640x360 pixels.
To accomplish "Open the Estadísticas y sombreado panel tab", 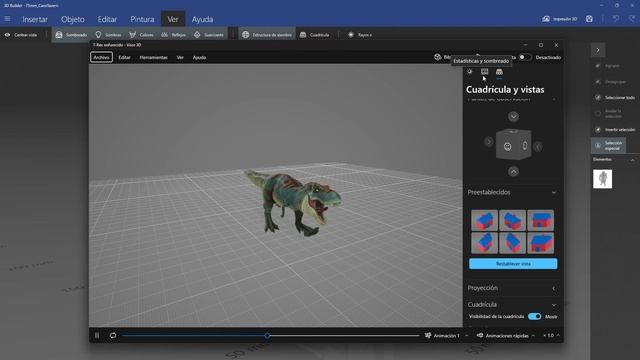I will pos(484,72).
